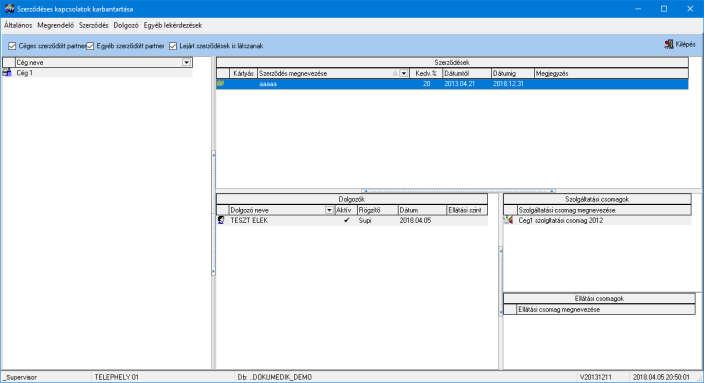Screen dimensions: 704x383
Task: Click Ellátási csomag megnevezése column header
Action: 606,309
